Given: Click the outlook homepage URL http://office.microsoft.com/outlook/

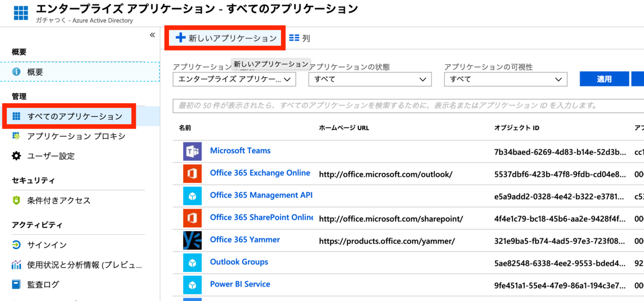Looking at the screenshot, I should pyautogui.click(x=386, y=175).
